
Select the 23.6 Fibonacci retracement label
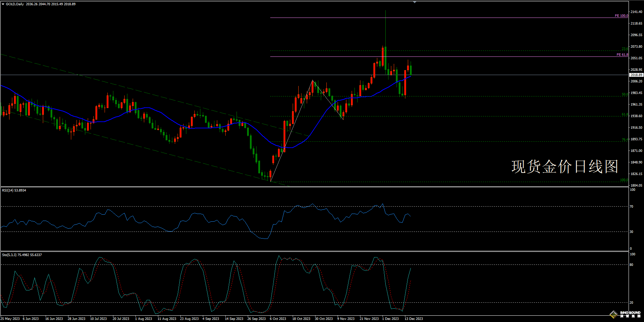(x=625, y=49)
